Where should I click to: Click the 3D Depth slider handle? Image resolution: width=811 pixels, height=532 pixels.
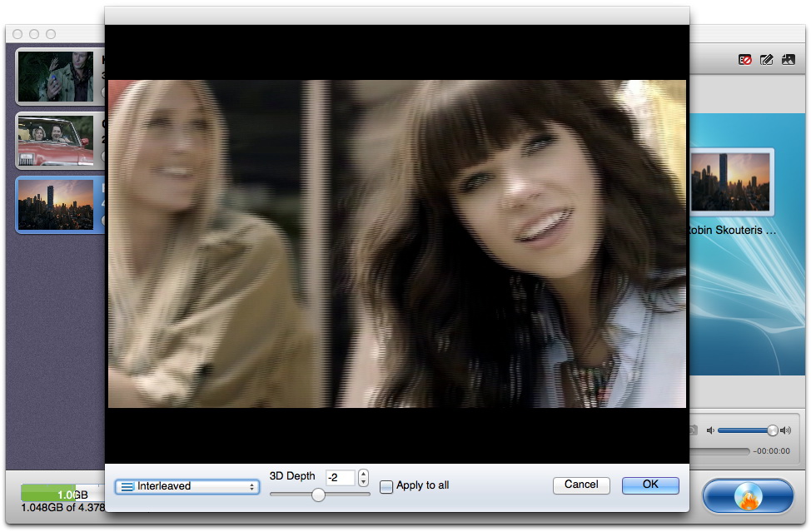point(318,495)
